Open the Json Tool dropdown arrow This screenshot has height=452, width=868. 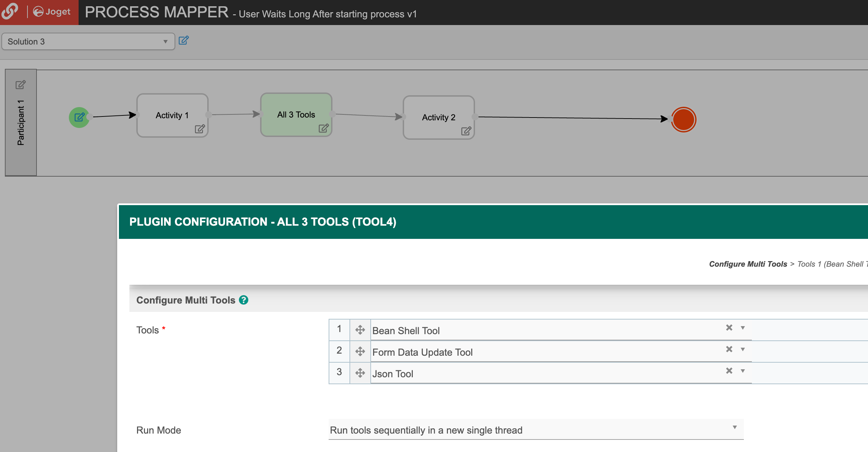pyautogui.click(x=743, y=371)
